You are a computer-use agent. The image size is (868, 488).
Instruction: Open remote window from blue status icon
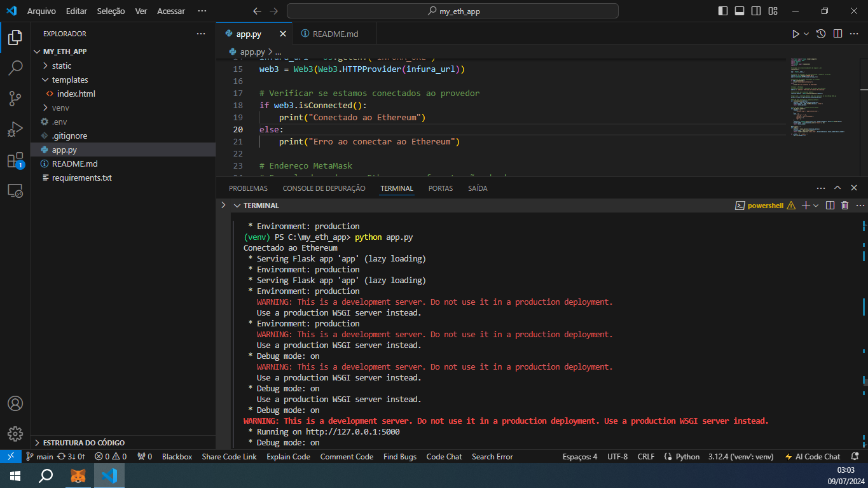[x=11, y=456]
